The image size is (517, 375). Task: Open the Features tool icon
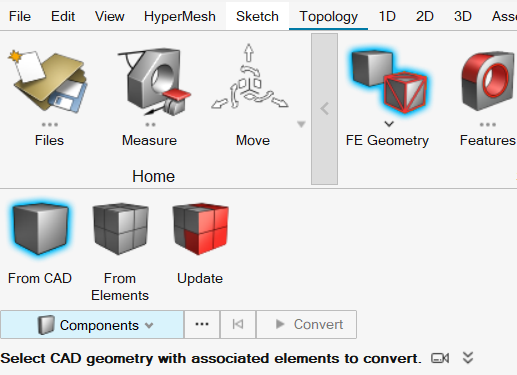[488, 82]
